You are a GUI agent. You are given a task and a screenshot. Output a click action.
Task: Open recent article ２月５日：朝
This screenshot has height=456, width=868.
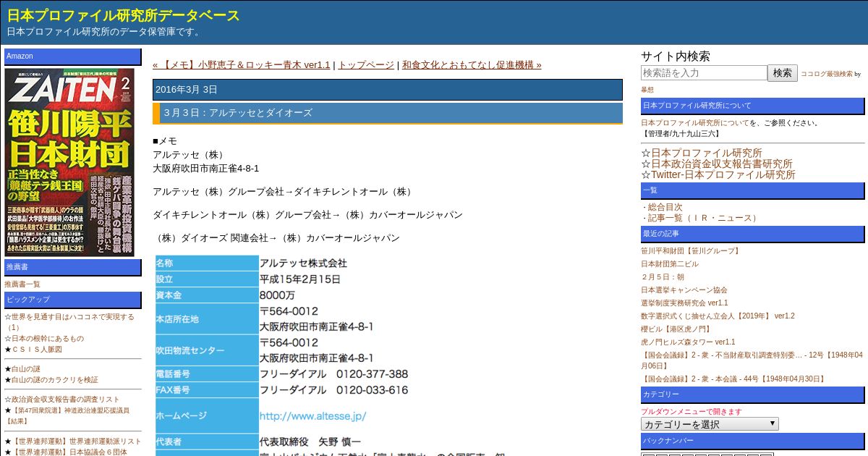point(663,277)
